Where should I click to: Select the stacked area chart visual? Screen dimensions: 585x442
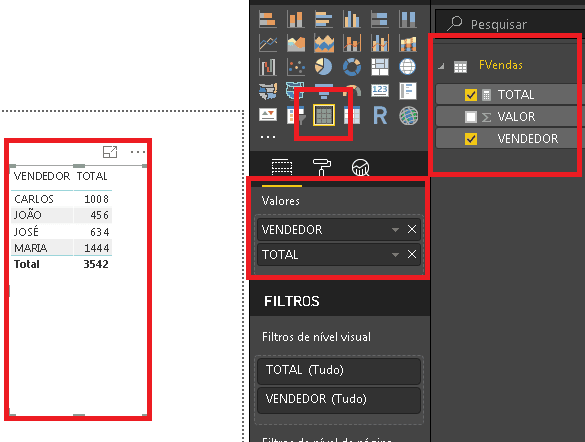click(323, 43)
